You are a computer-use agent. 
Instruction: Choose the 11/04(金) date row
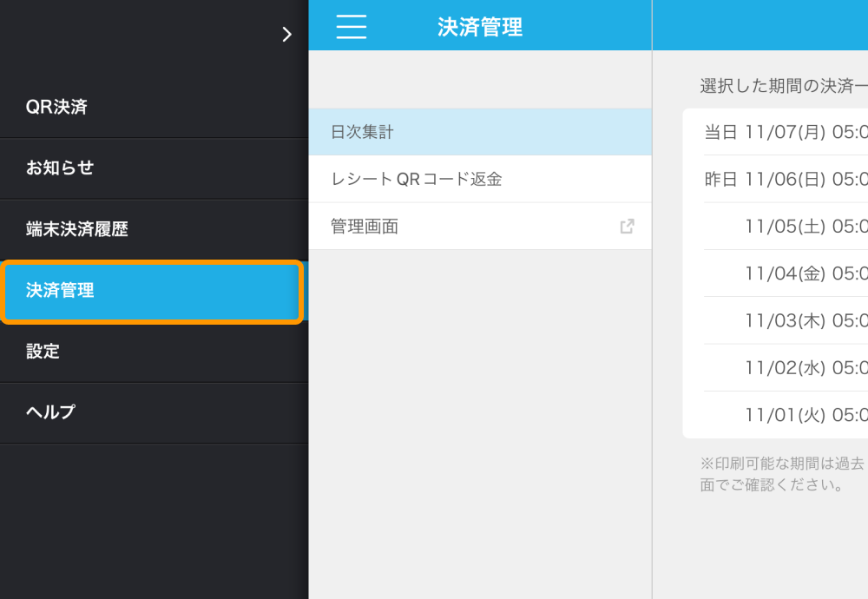[804, 273]
